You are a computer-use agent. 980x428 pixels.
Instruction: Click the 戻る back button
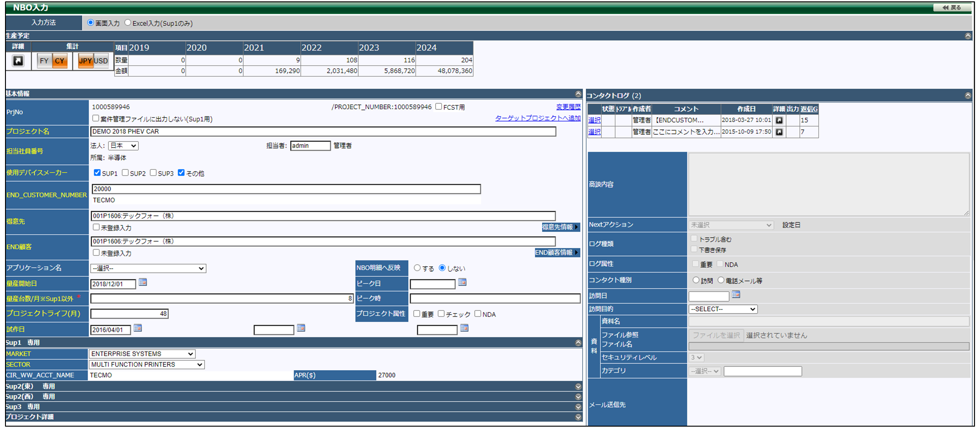(x=952, y=7)
